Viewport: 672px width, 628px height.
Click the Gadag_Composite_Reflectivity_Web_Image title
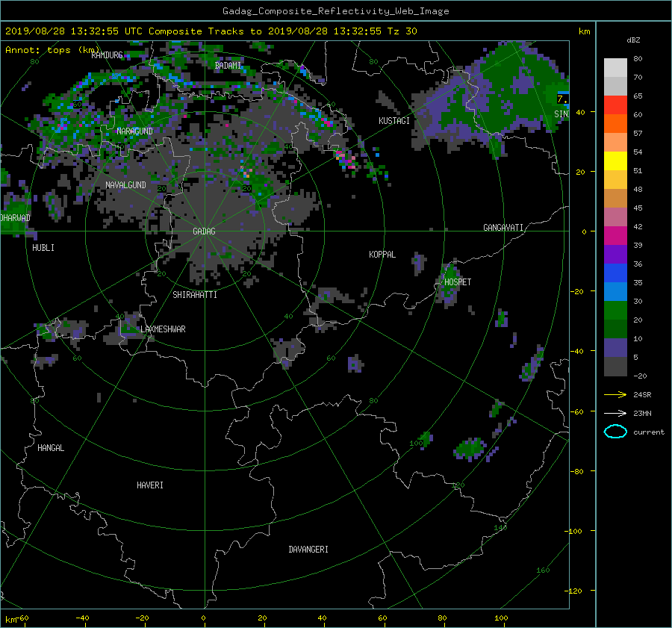coord(335,11)
